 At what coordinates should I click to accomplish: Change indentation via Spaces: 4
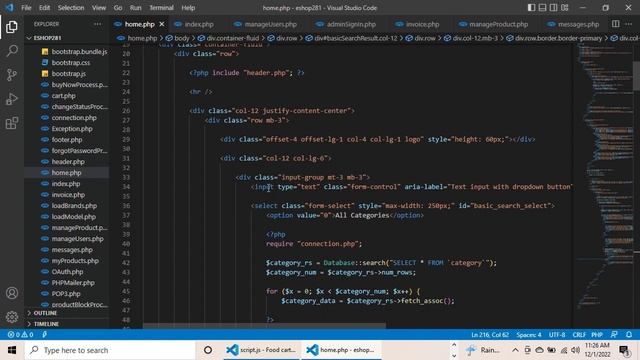click(529, 335)
